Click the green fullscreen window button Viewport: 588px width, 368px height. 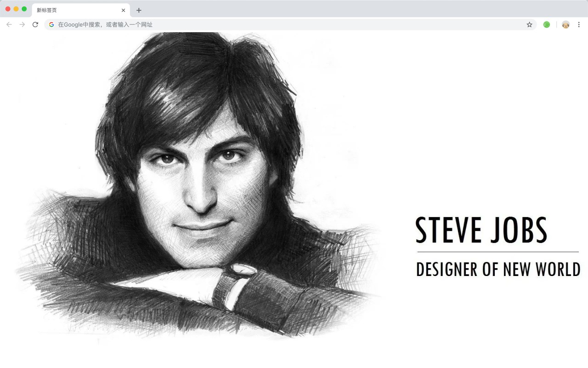pos(24,9)
